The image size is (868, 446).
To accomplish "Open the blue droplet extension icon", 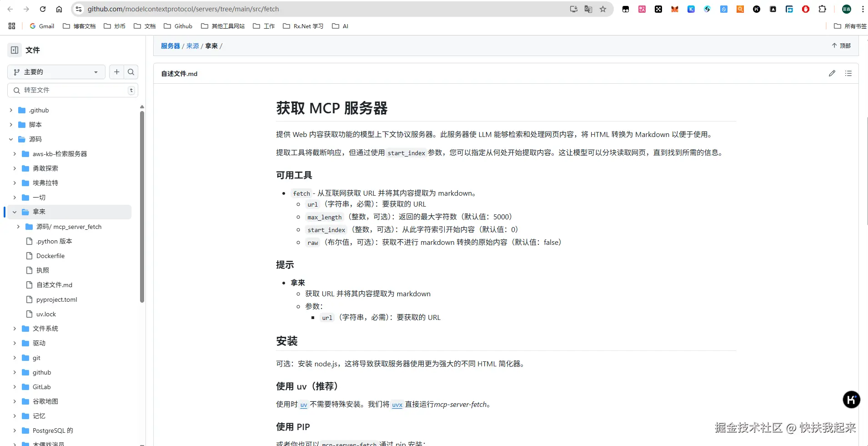I will pyautogui.click(x=724, y=9).
